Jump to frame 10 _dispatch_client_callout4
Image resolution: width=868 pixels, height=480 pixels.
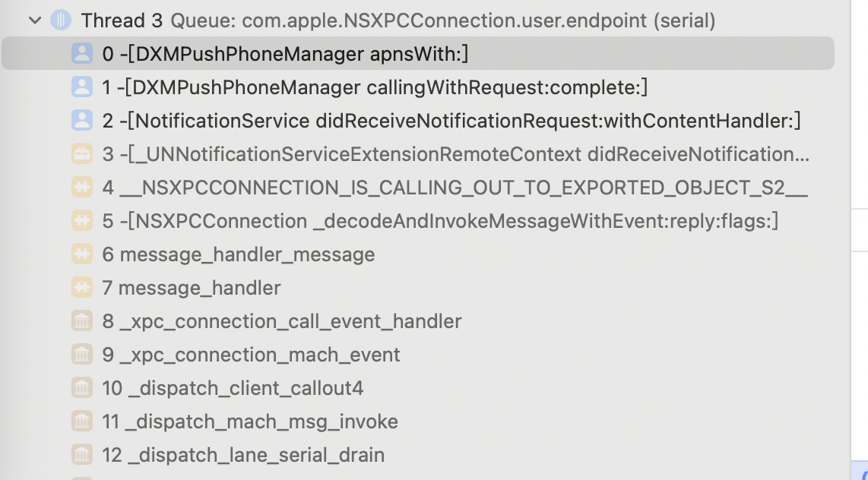pos(233,388)
